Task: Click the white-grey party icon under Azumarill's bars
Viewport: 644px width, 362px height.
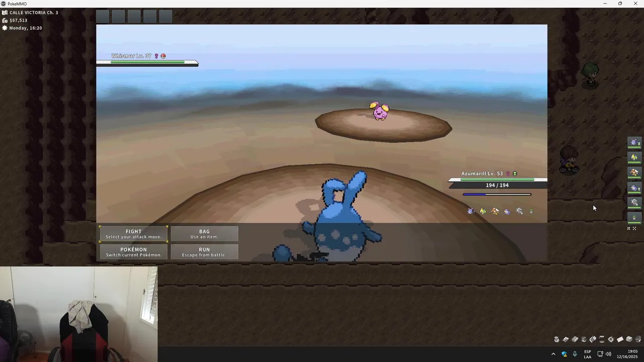Action: [519, 211]
